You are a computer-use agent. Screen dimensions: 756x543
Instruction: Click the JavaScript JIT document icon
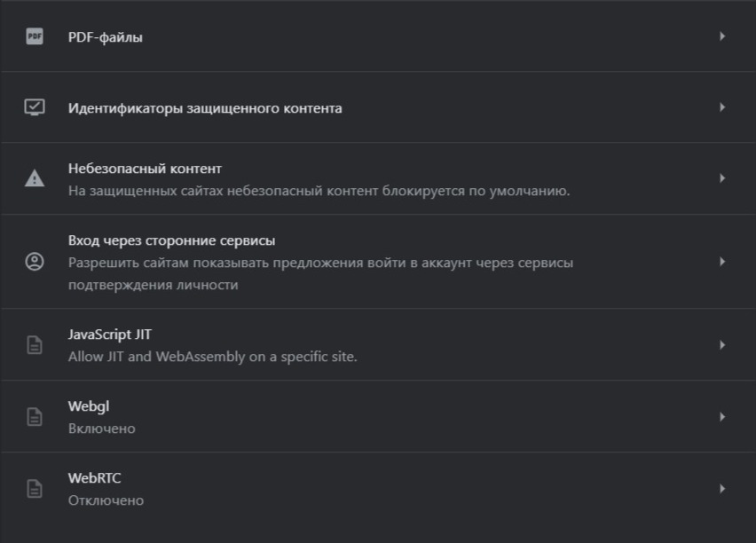click(35, 345)
